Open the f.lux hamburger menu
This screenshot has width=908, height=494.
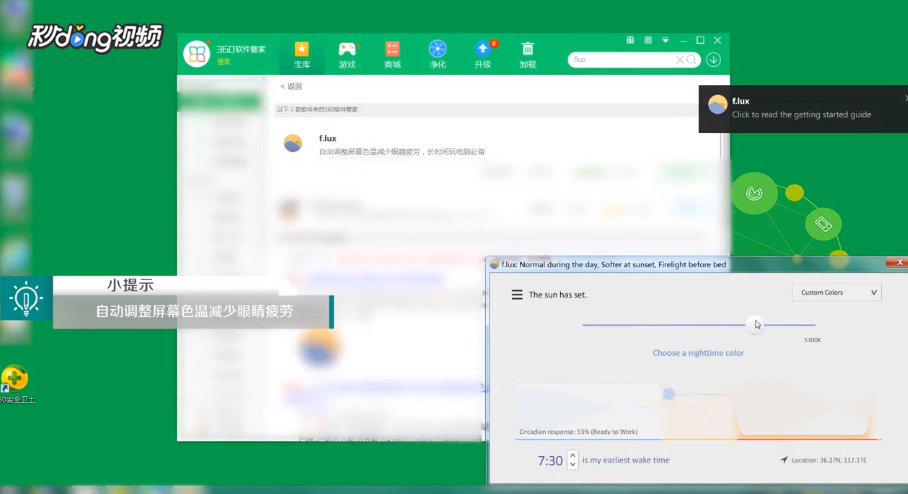(x=517, y=295)
